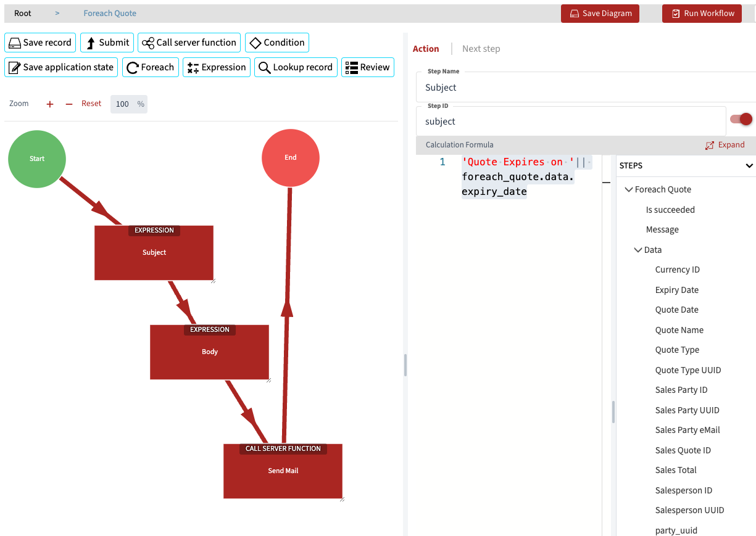Expand the Calculation Formula editor
The width and height of the screenshot is (756, 536).
pyautogui.click(x=725, y=145)
